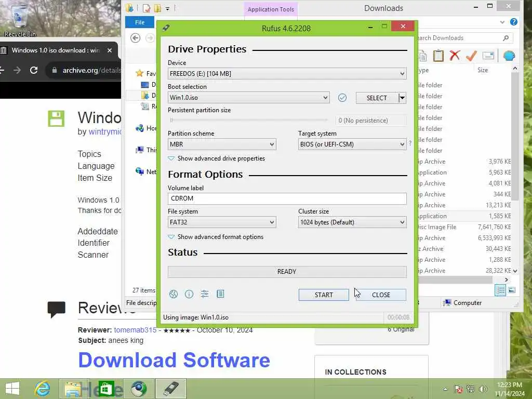This screenshot has height=399, width=532.
Task: Open File Explorer taskbar icon
Action: [x=74, y=389]
